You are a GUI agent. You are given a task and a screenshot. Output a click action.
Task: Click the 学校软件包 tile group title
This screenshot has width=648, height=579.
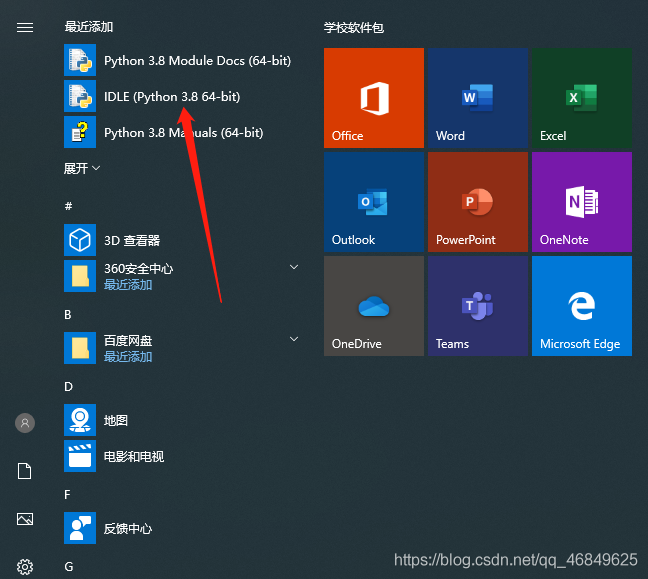click(x=354, y=28)
